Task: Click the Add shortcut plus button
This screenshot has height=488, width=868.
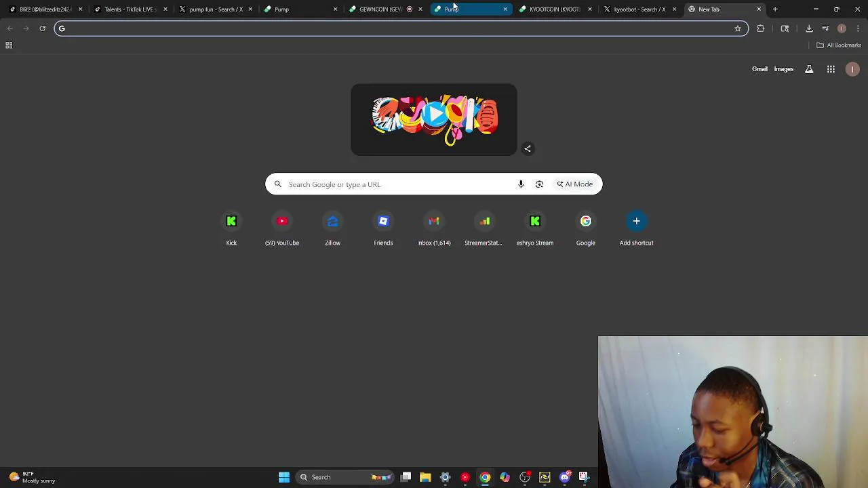Action: pyautogui.click(x=636, y=221)
